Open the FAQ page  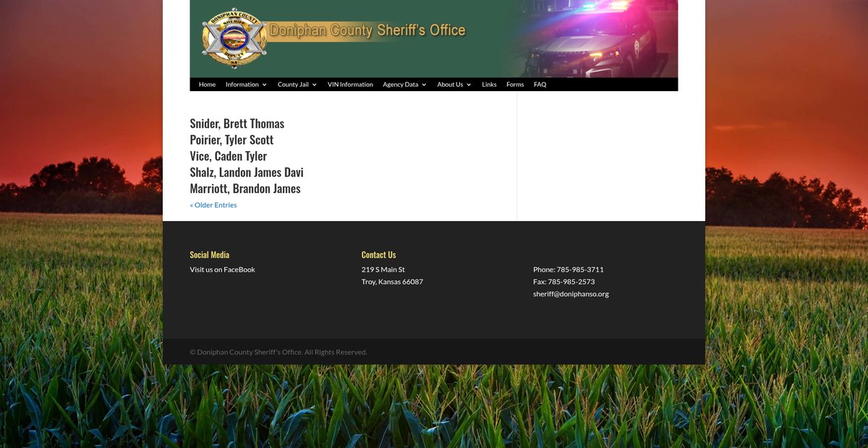(x=540, y=85)
